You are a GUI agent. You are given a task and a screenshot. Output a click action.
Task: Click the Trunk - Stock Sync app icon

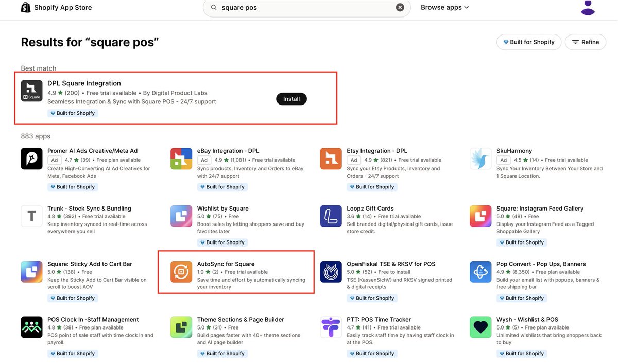click(x=31, y=216)
